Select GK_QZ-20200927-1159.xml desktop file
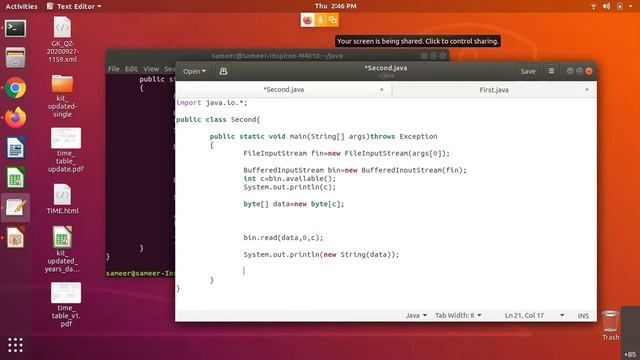The height and width of the screenshot is (360, 640). click(62, 40)
